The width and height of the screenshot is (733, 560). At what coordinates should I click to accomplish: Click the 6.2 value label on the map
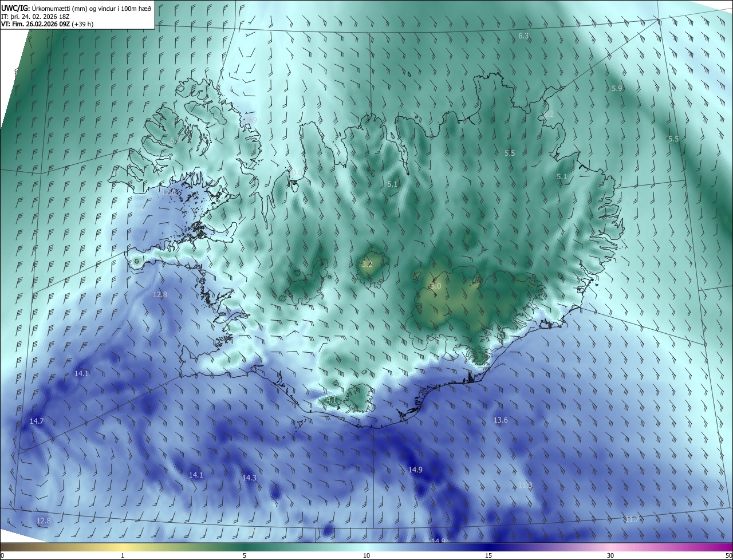(x=549, y=115)
